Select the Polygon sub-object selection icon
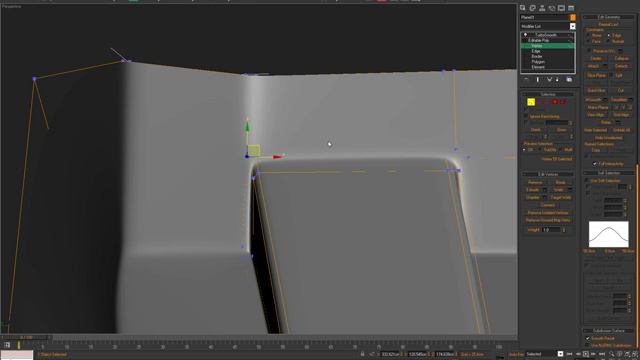Viewport: 640px width, 360px height. 555,102
